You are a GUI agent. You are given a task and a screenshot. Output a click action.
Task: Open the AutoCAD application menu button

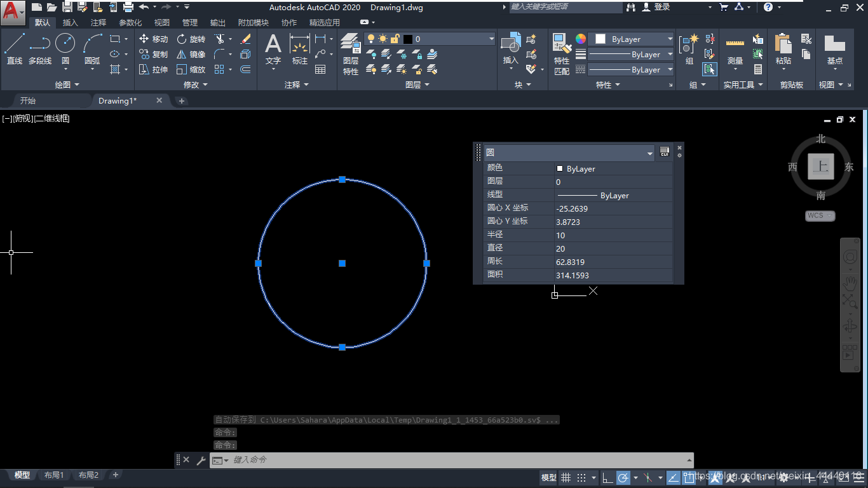click(13, 12)
